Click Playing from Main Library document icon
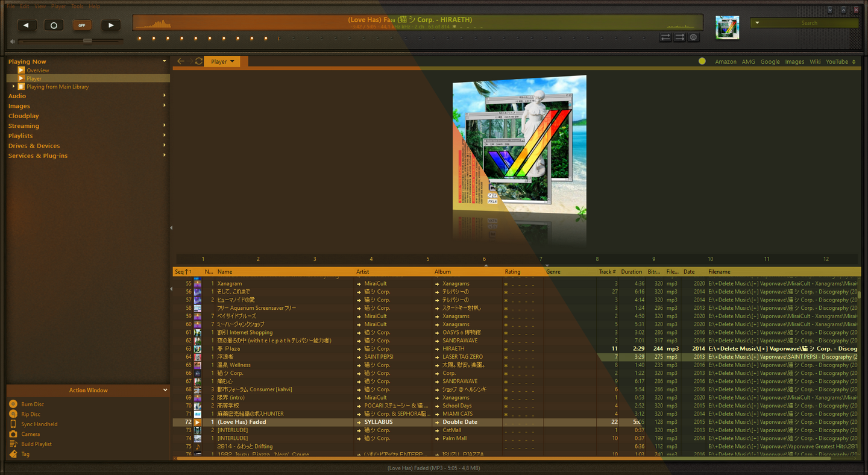The height and width of the screenshot is (475, 868). 21,87
